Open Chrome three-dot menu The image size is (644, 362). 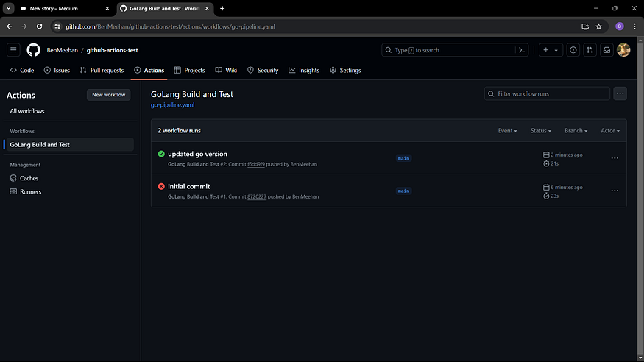[635, 26]
